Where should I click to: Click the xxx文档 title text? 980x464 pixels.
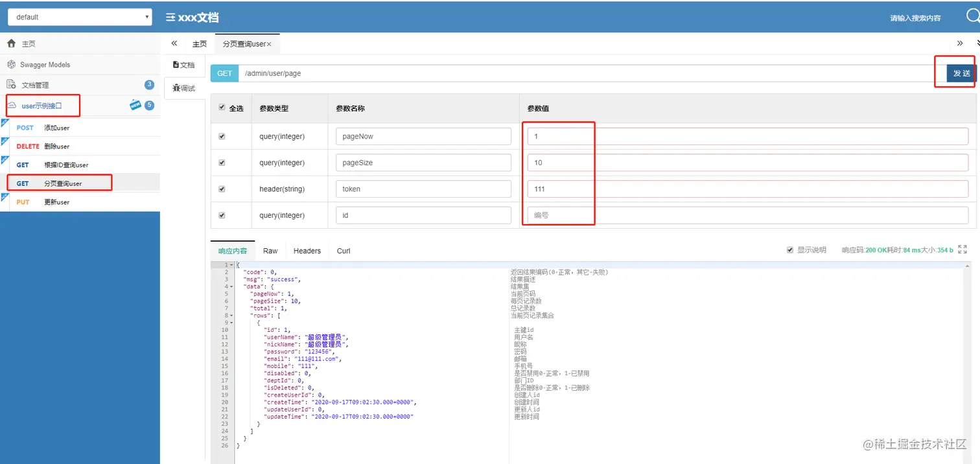(x=198, y=17)
